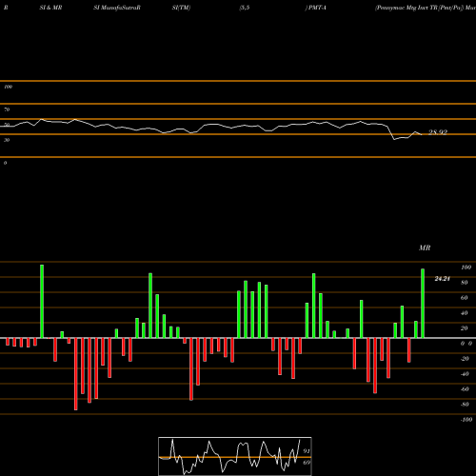Click the 80 label on MR scale
476x476 pixels.
point(465,283)
